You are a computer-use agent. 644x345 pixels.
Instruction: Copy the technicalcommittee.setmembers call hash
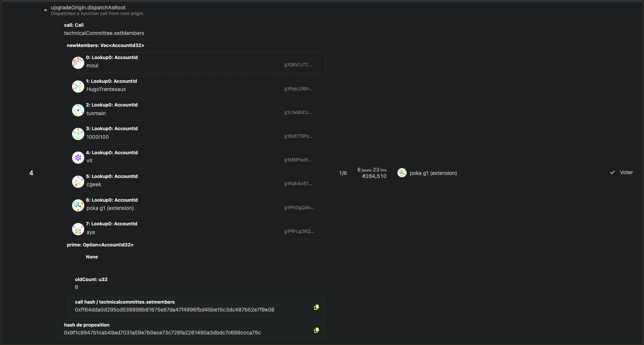(316, 307)
